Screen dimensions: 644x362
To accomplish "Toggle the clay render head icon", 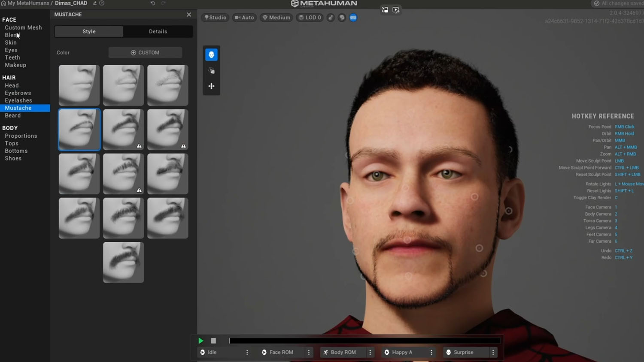I will coord(342,18).
